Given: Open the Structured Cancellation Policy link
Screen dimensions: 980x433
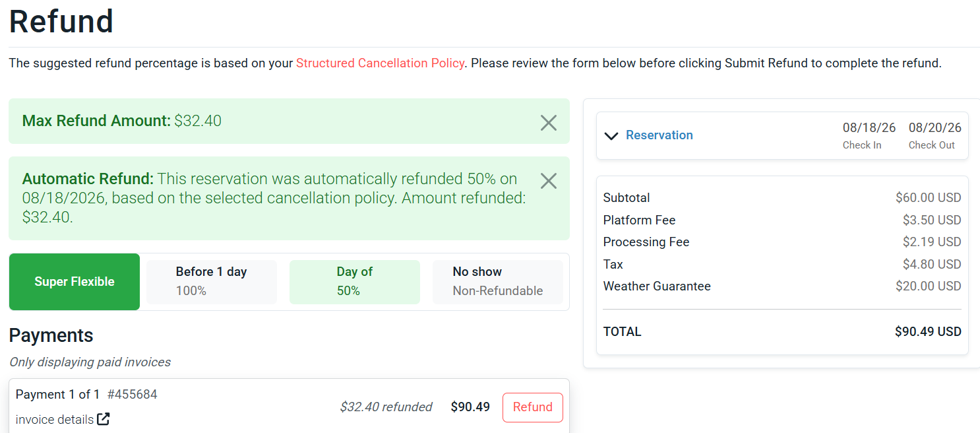Looking at the screenshot, I should point(380,63).
